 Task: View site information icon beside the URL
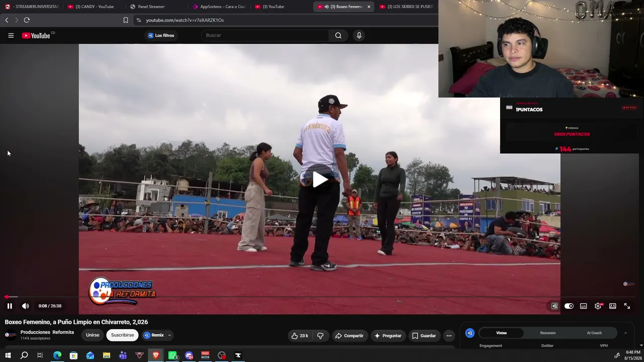(x=139, y=20)
